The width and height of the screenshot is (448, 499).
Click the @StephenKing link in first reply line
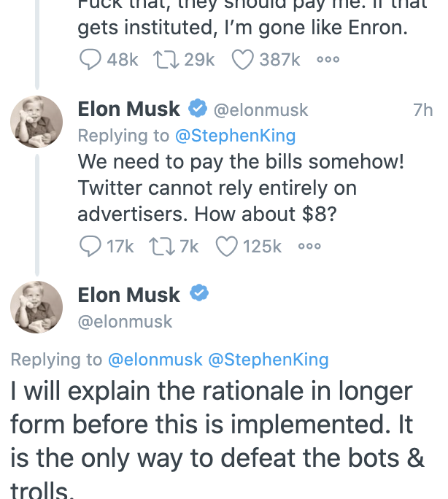(x=235, y=135)
